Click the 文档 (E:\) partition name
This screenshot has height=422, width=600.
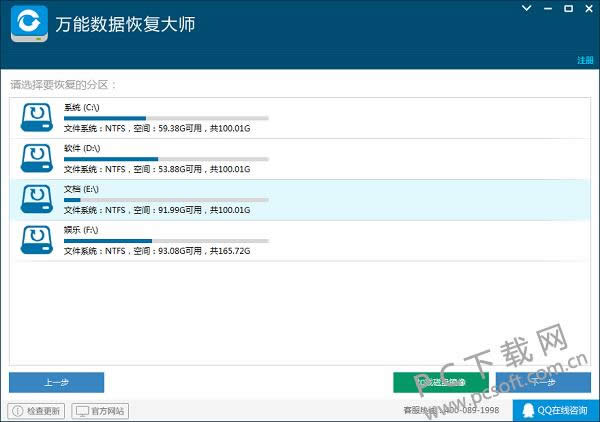click(81, 189)
